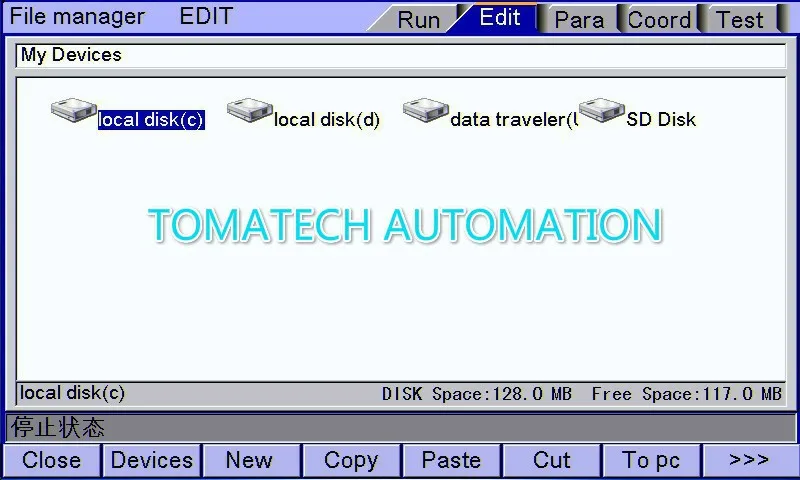Select the local disk(c) drive icon
Viewport: 800px width, 480px height.
74,110
